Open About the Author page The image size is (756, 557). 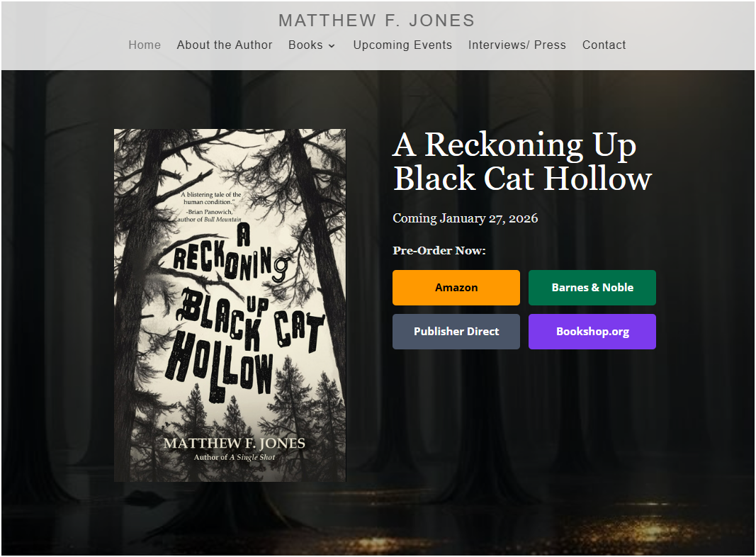[x=224, y=45]
